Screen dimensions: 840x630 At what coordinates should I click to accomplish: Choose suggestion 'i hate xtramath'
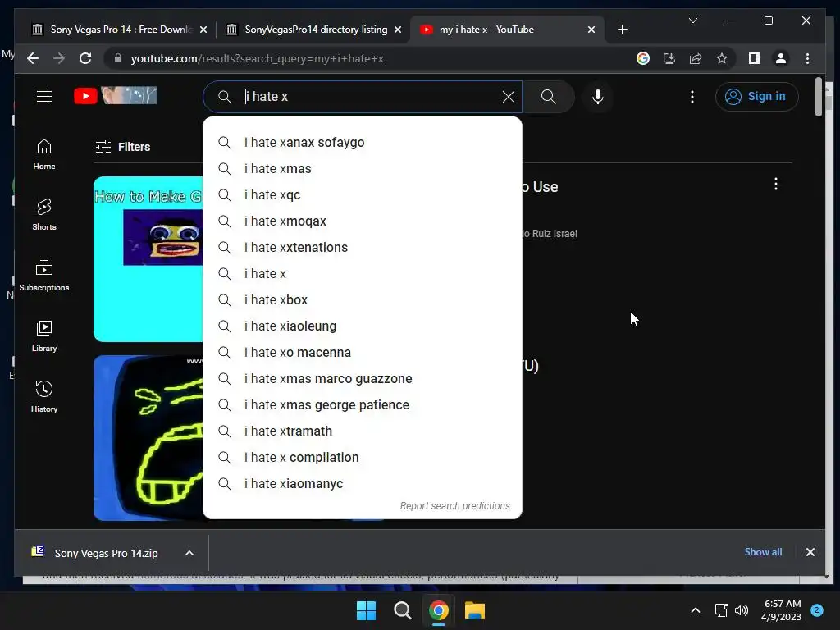click(x=362, y=431)
